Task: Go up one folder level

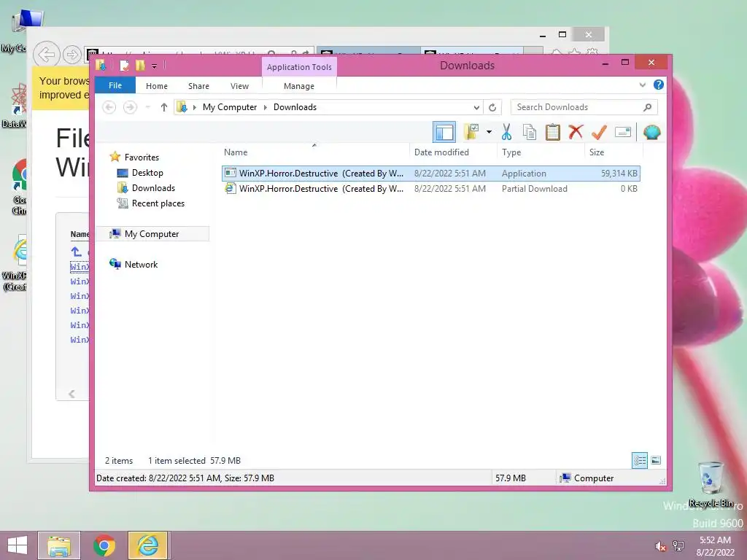Action: [x=164, y=107]
